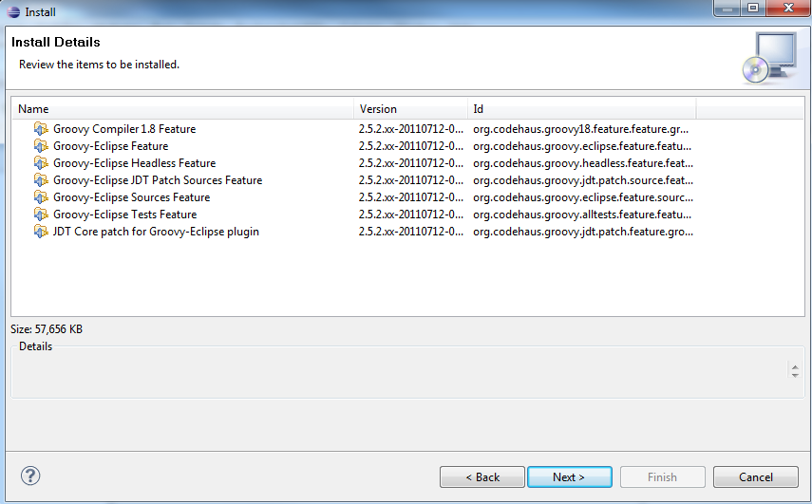This screenshot has width=812, height=504.
Task: Click the Groovy Compiler 1.8 Feature icon
Action: 41,129
